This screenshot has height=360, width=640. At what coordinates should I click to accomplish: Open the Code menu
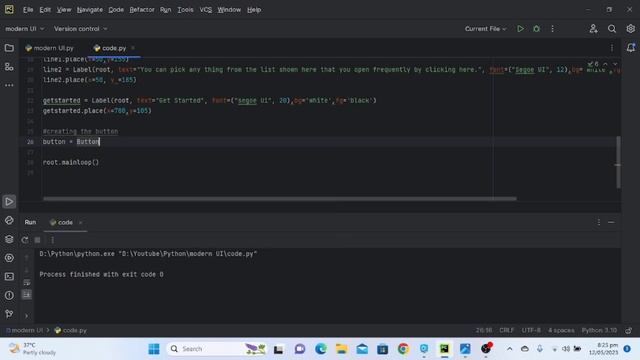(116, 10)
